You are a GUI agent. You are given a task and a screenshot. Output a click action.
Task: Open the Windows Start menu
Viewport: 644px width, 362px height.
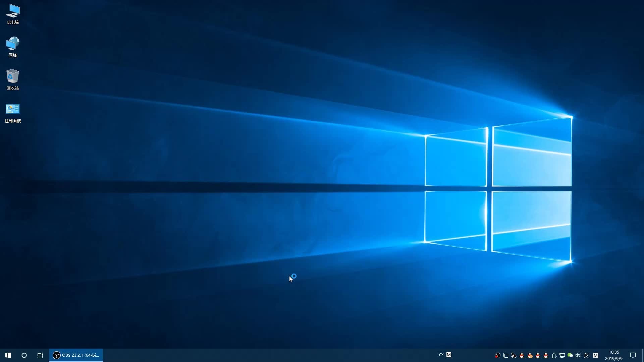click(x=8, y=355)
